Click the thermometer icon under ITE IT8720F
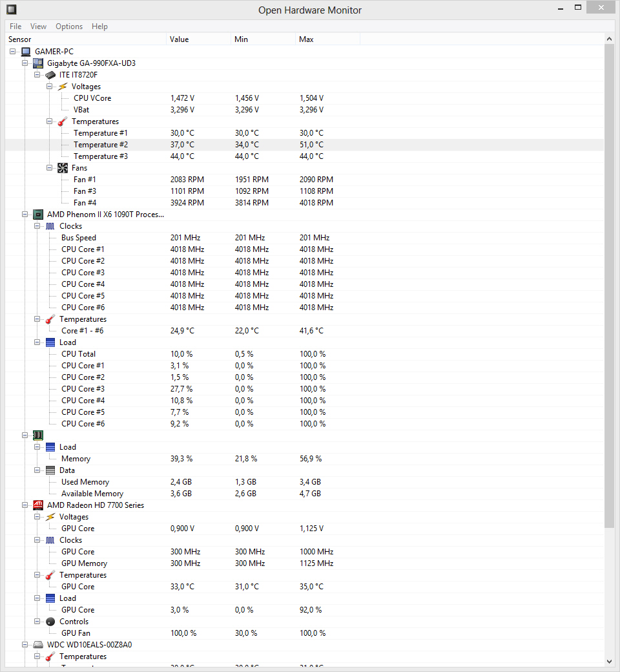 (x=63, y=121)
